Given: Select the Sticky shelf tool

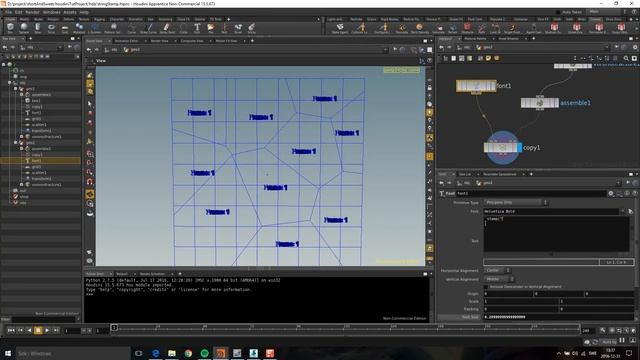Looking at the screenshot, I should [x=251, y=28].
